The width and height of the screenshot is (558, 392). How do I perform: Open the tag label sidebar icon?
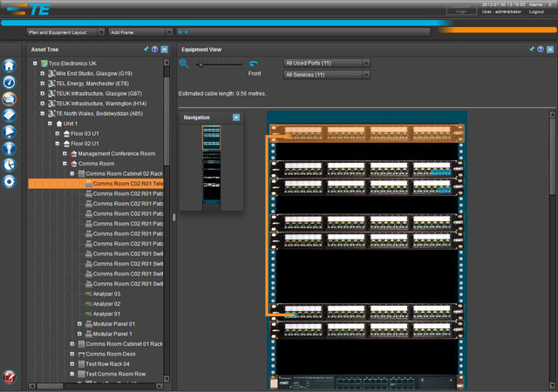[10, 115]
